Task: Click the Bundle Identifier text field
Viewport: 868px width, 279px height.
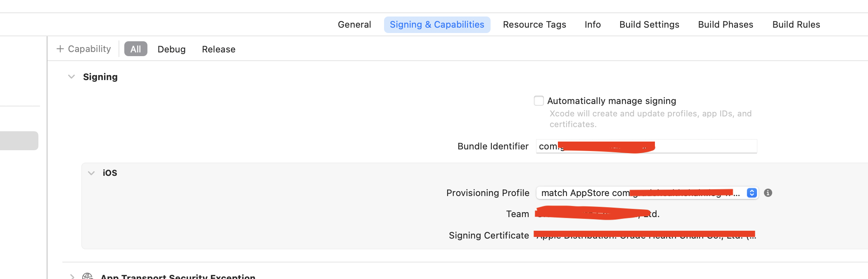Action: [x=702, y=146]
